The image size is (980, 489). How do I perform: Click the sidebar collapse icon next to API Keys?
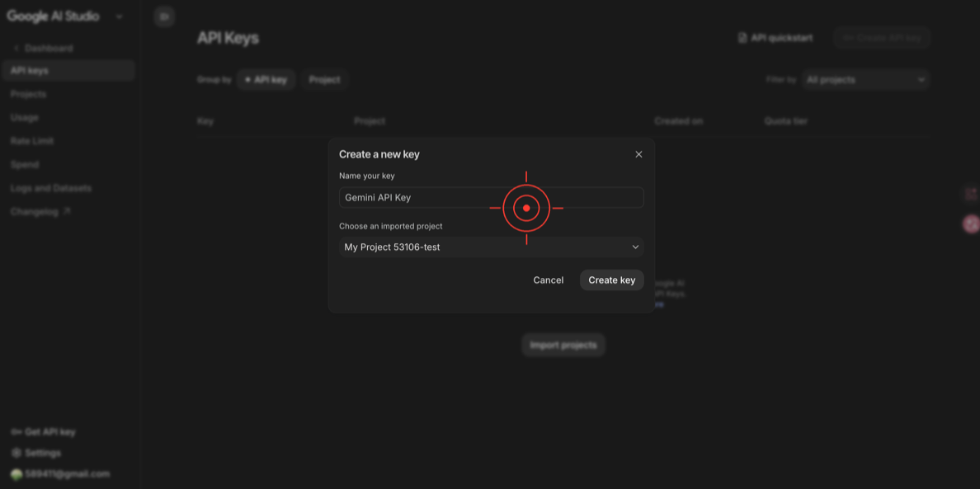tap(164, 16)
